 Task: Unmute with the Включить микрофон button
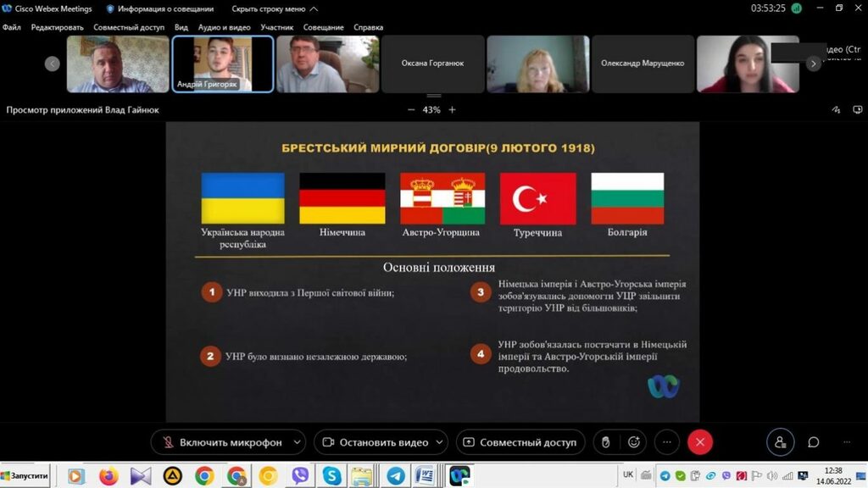[x=222, y=442]
